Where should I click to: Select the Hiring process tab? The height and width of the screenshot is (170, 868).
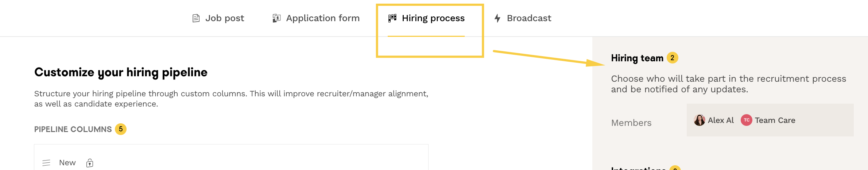[433, 18]
